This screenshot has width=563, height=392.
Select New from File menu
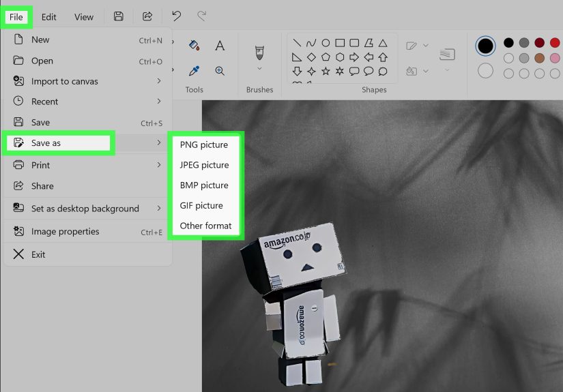pyautogui.click(x=87, y=40)
